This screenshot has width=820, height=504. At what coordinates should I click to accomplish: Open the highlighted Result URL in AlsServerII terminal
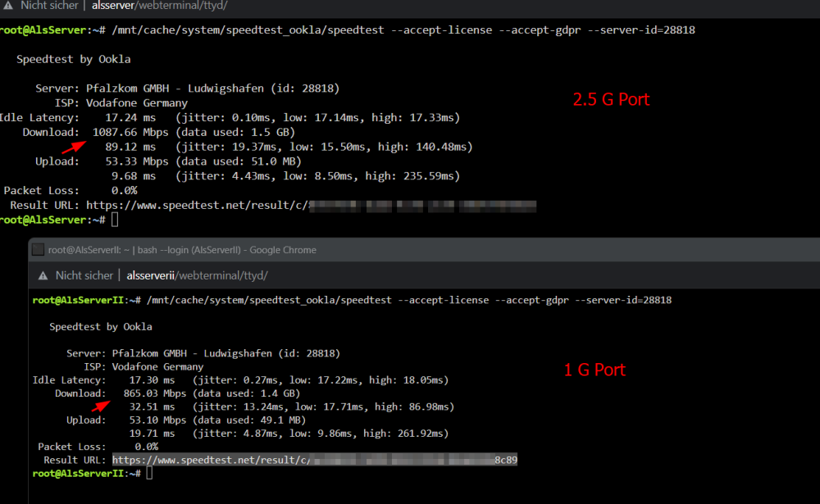coord(315,460)
